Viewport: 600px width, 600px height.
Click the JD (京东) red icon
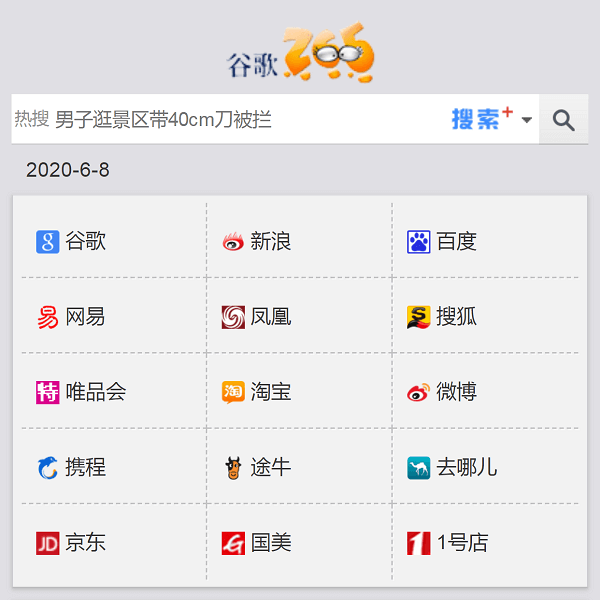(x=47, y=543)
